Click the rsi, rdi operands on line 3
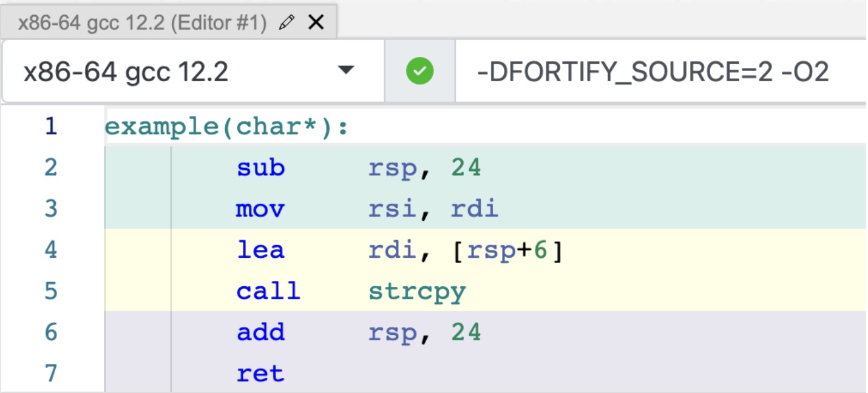Image resolution: width=868 pixels, height=393 pixels. tap(433, 209)
